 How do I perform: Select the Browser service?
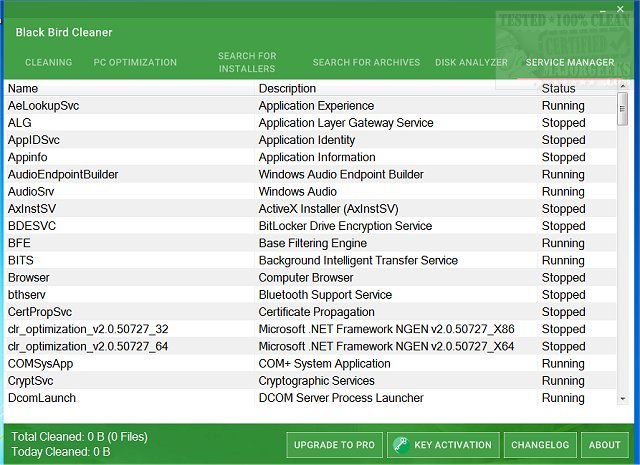pyautogui.click(x=310, y=277)
